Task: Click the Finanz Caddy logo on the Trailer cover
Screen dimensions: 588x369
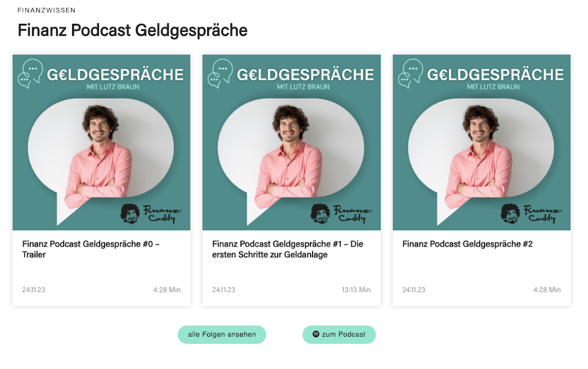Action: tap(150, 214)
